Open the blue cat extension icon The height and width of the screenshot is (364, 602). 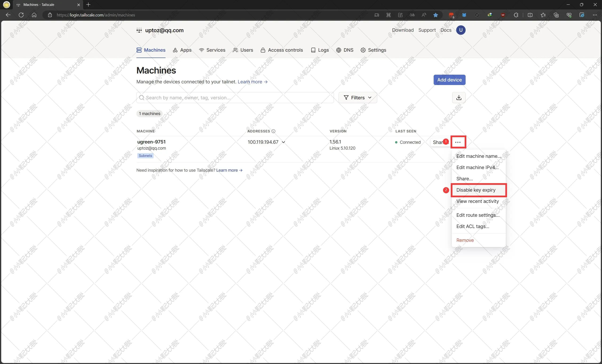pyautogui.click(x=464, y=15)
